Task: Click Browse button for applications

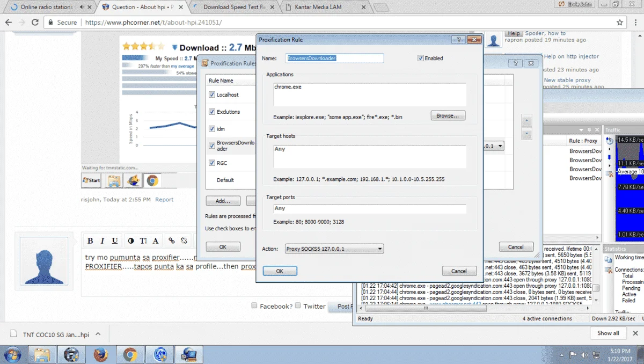Action: (x=448, y=115)
